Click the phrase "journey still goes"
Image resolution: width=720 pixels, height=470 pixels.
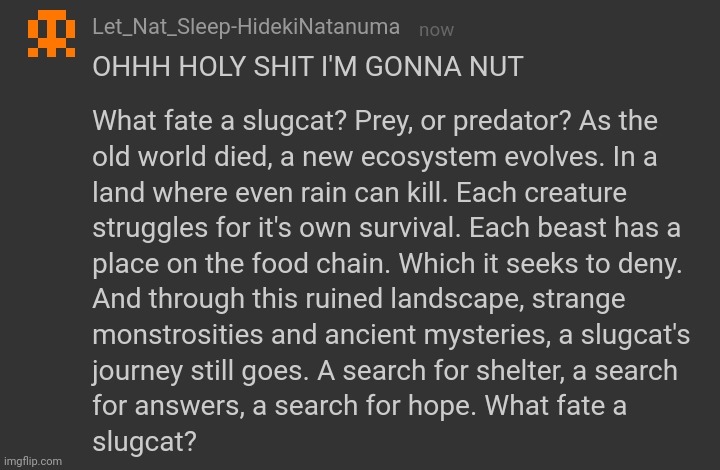click(200, 371)
